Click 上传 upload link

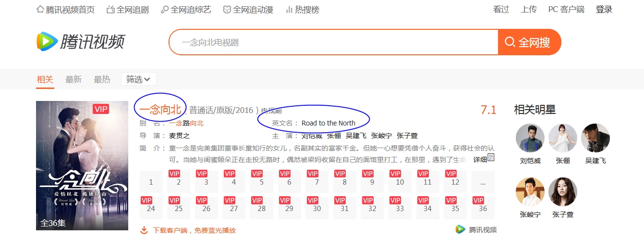tap(529, 10)
